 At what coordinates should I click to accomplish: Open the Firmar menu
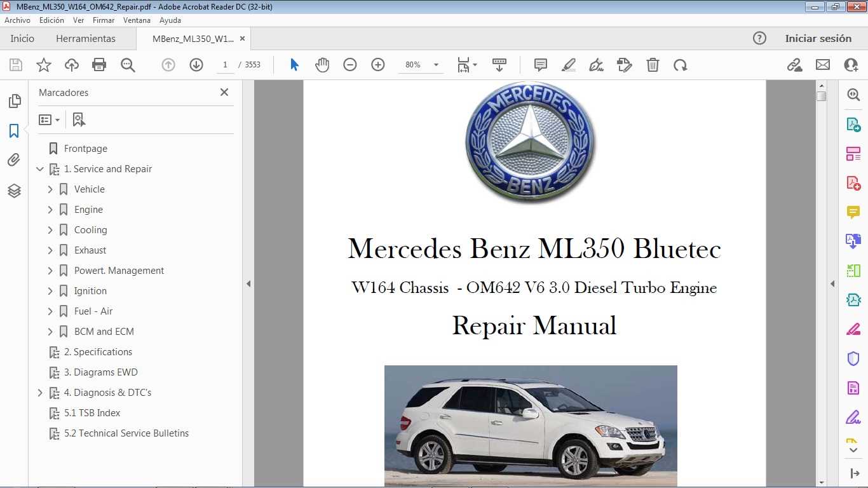(x=104, y=20)
